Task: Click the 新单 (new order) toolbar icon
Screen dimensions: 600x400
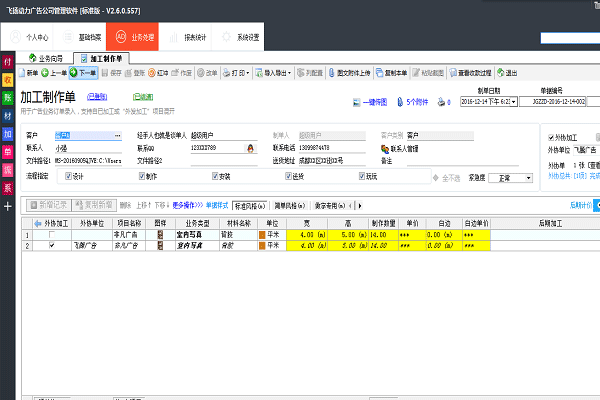Action: pyautogui.click(x=28, y=73)
